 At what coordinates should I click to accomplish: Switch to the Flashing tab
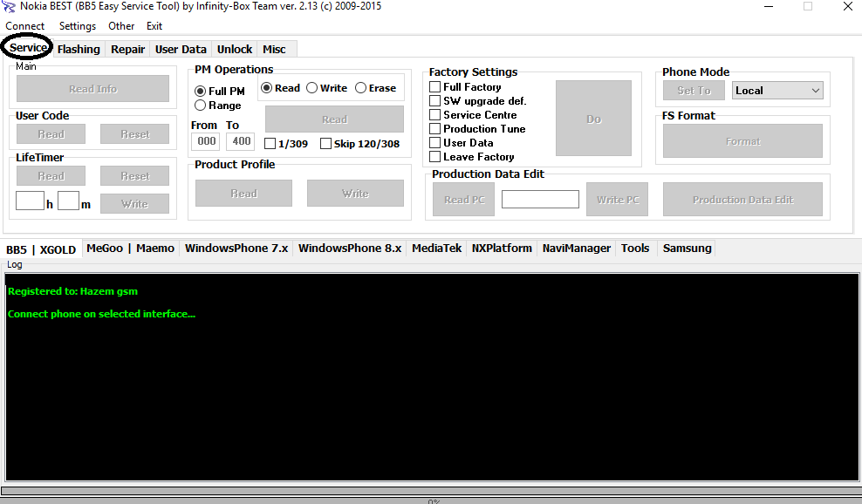pyautogui.click(x=79, y=49)
